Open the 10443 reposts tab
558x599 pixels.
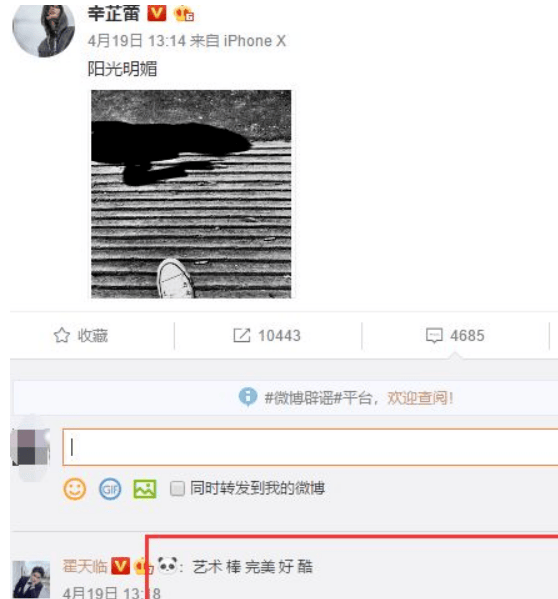point(267,336)
